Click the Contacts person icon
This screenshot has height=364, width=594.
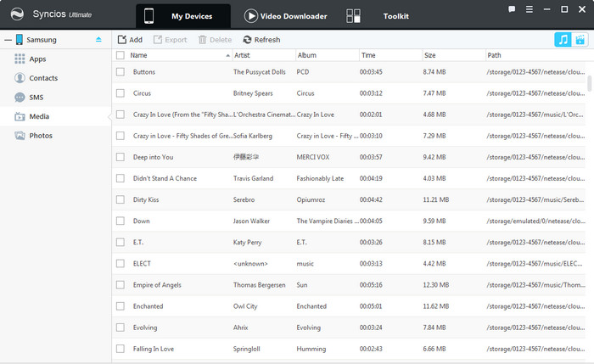(20, 78)
